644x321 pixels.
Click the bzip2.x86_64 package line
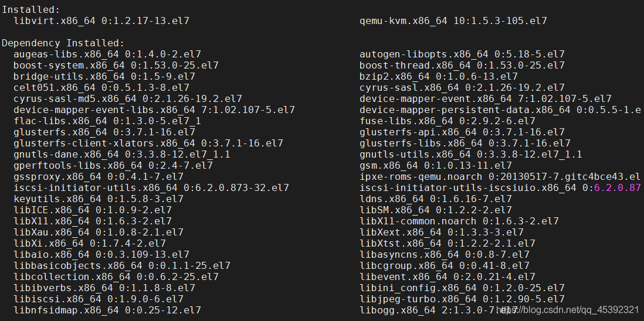[438, 76]
